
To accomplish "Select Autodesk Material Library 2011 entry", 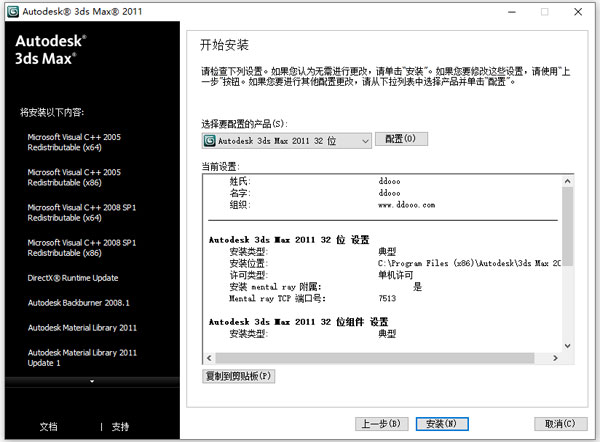I will (82, 328).
